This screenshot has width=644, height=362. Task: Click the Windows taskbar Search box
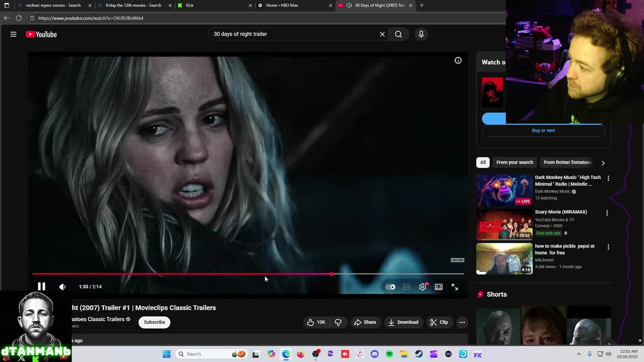coord(212,354)
